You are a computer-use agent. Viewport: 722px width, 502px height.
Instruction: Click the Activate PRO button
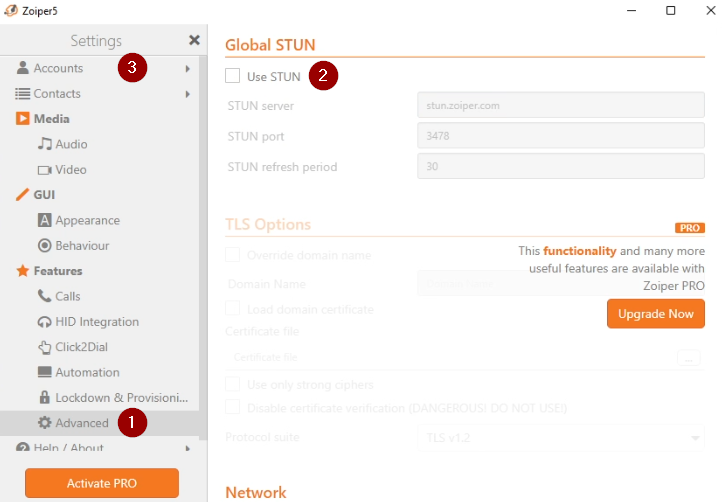(x=102, y=483)
